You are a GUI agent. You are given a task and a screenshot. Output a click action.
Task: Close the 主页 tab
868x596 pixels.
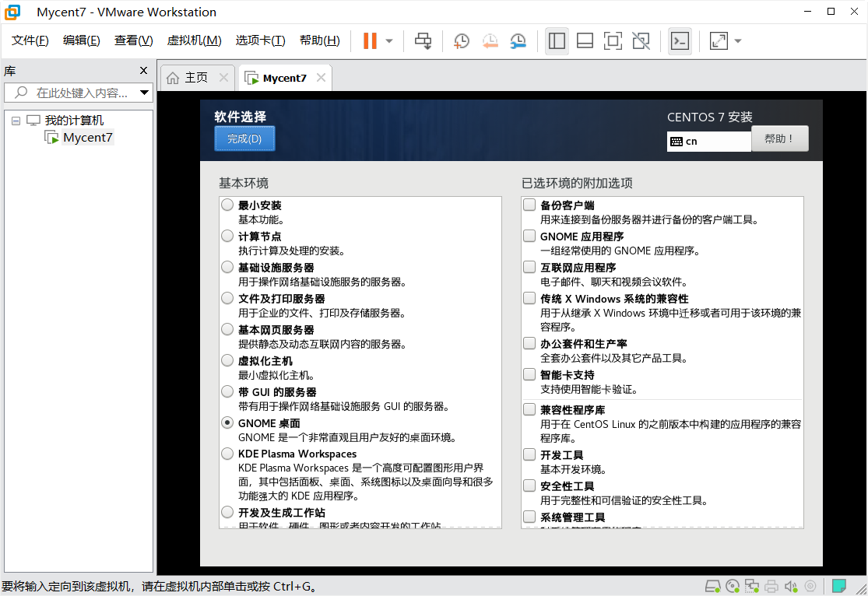(x=223, y=78)
